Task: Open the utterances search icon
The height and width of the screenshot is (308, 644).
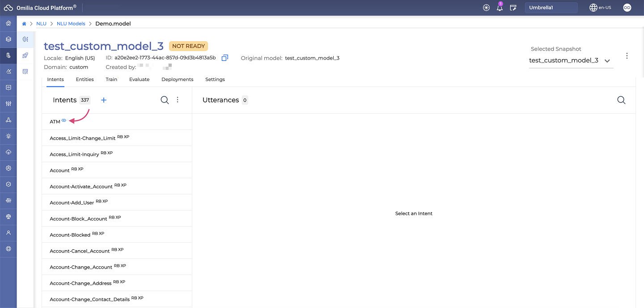Action: pos(621,100)
